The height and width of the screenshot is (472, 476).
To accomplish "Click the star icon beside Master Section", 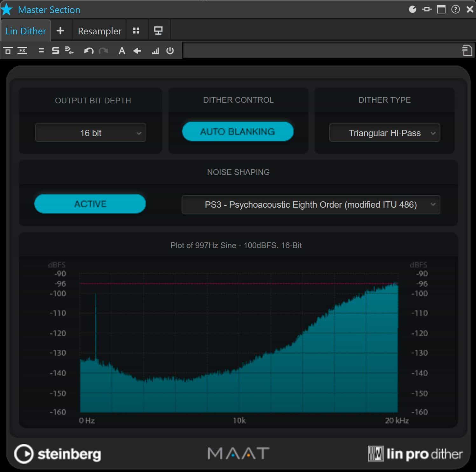I will (7, 10).
